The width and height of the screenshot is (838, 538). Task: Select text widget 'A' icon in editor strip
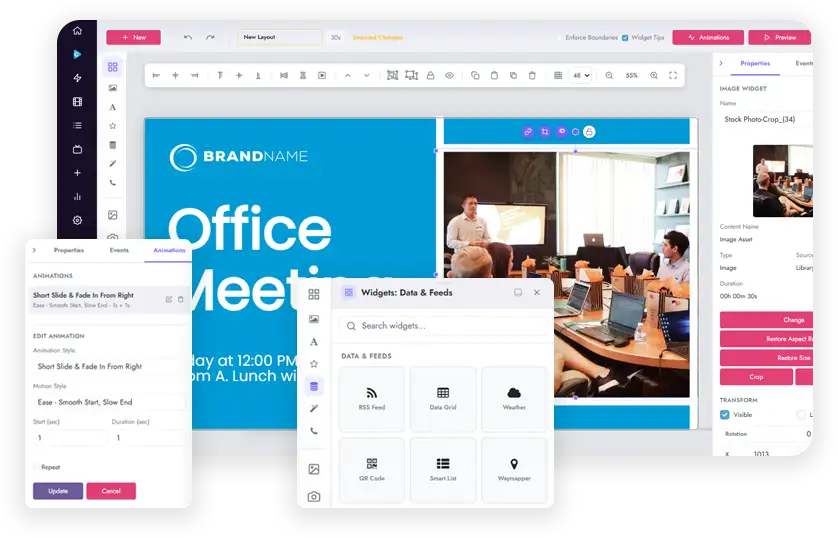113,107
